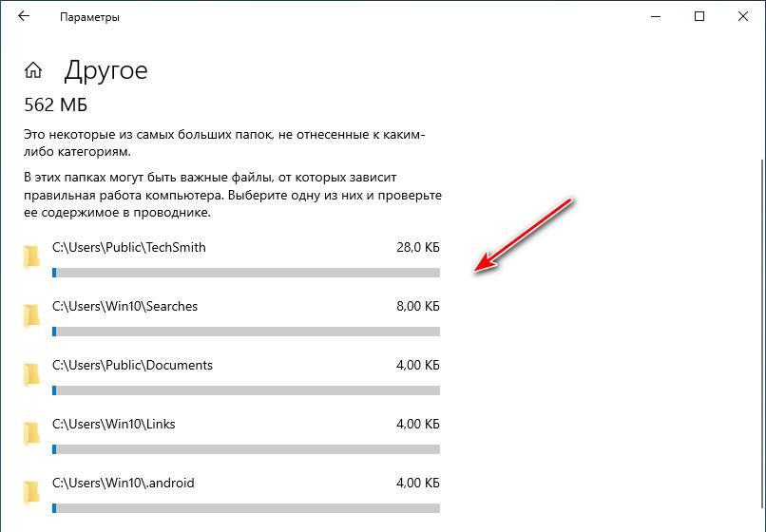
Task: Click 4,00 КБ size for Links
Action: point(418,425)
